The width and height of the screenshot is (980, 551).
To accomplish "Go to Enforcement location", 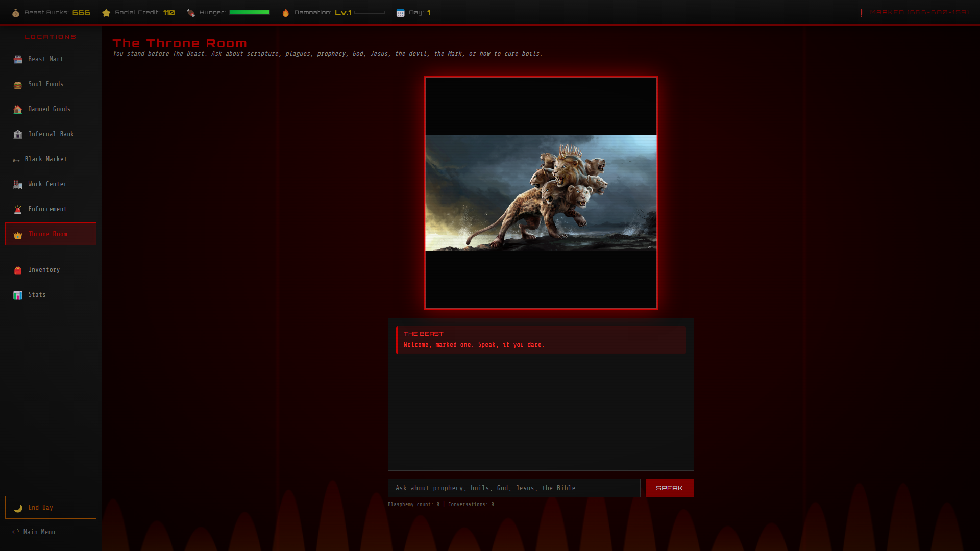I will pyautogui.click(x=47, y=209).
